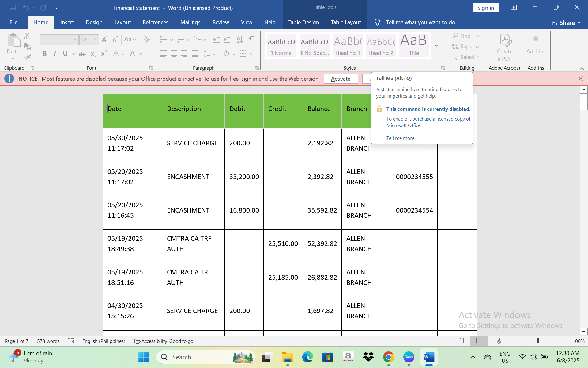Click the Tell me what you want field
This screenshot has width=588, height=368.
[420, 22]
